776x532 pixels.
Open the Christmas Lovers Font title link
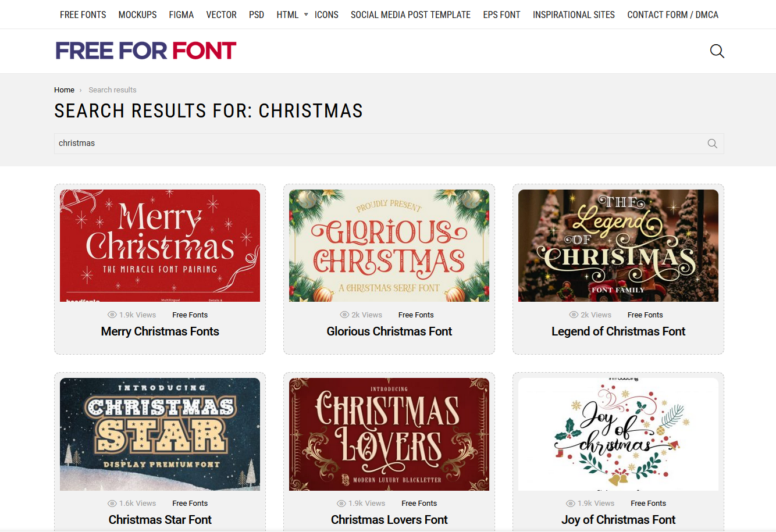389,520
